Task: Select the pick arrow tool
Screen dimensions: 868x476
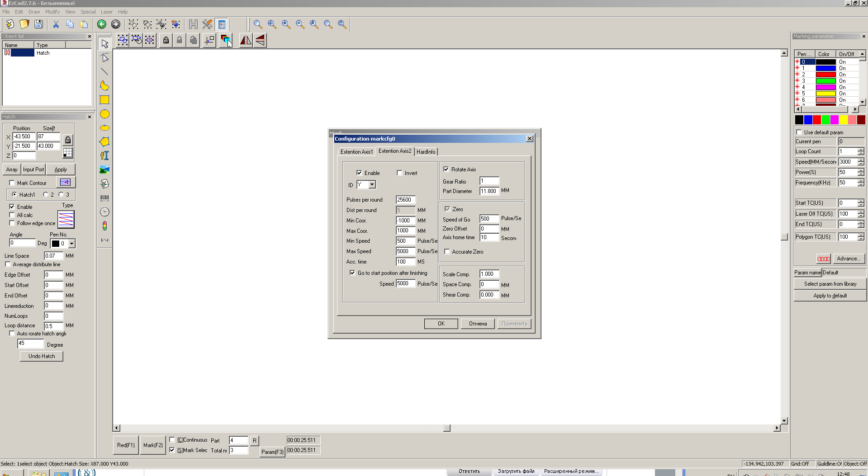Action: 104,44
